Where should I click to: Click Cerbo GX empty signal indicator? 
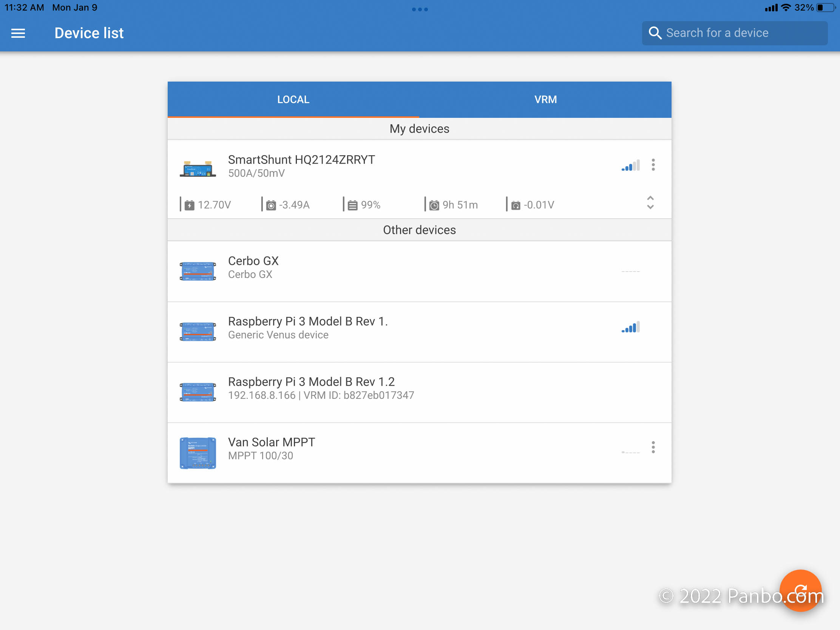coord(631,272)
